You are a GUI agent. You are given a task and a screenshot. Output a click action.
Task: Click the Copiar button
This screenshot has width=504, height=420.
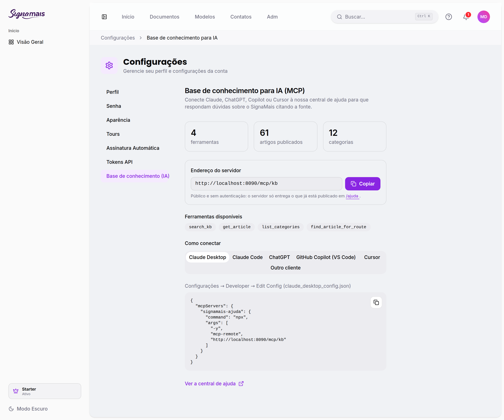(x=363, y=184)
